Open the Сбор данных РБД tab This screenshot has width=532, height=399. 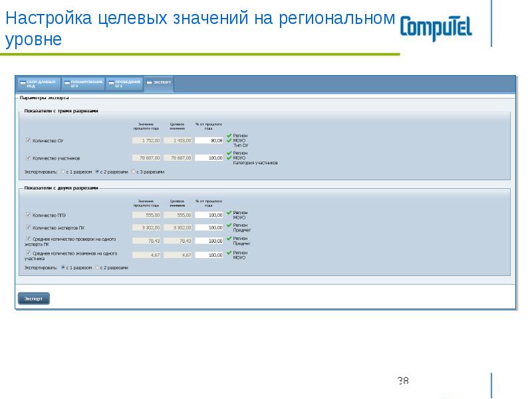click(39, 83)
